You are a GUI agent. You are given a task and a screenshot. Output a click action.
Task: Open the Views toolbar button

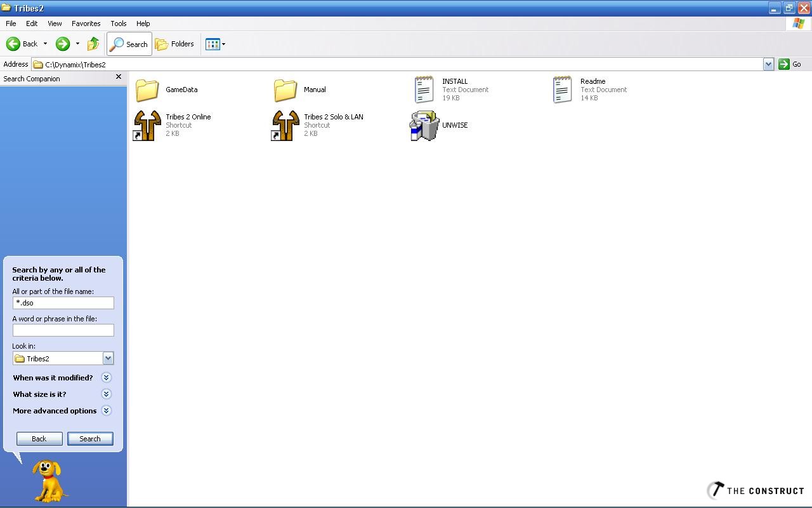pyautogui.click(x=215, y=44)
